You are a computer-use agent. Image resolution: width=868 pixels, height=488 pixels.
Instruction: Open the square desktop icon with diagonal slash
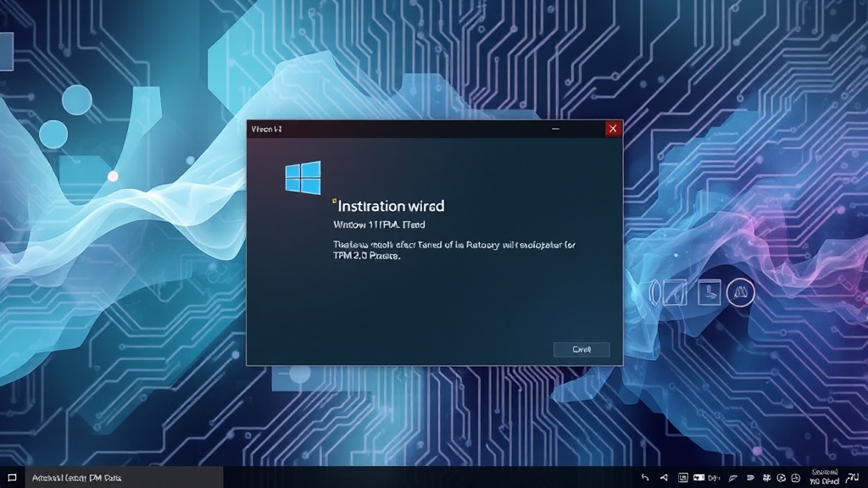(675, 292)
